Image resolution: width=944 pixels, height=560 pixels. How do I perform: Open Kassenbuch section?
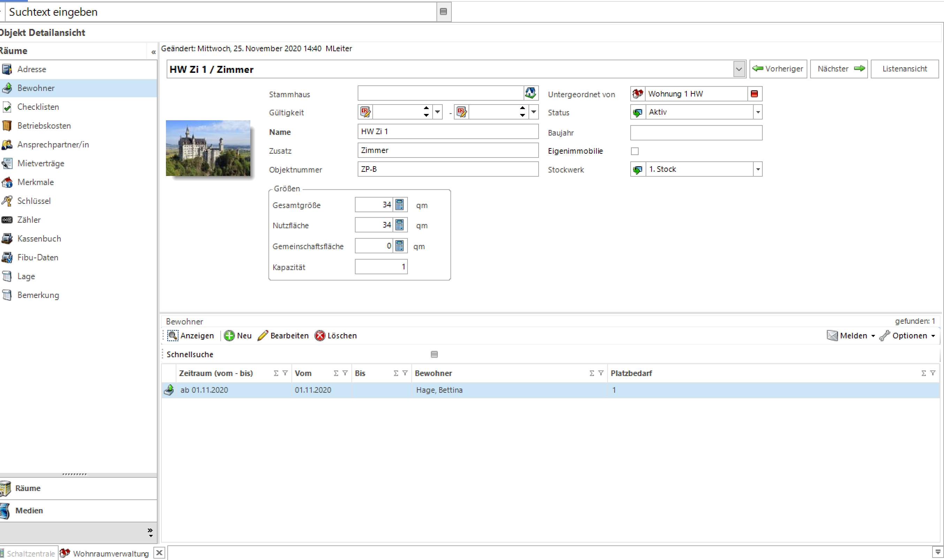click(78, 238)
